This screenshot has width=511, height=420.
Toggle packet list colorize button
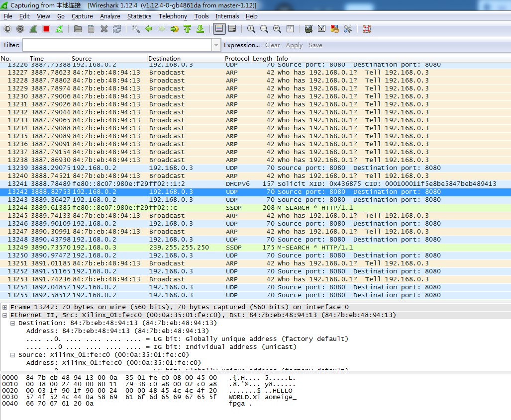point(218,29)
